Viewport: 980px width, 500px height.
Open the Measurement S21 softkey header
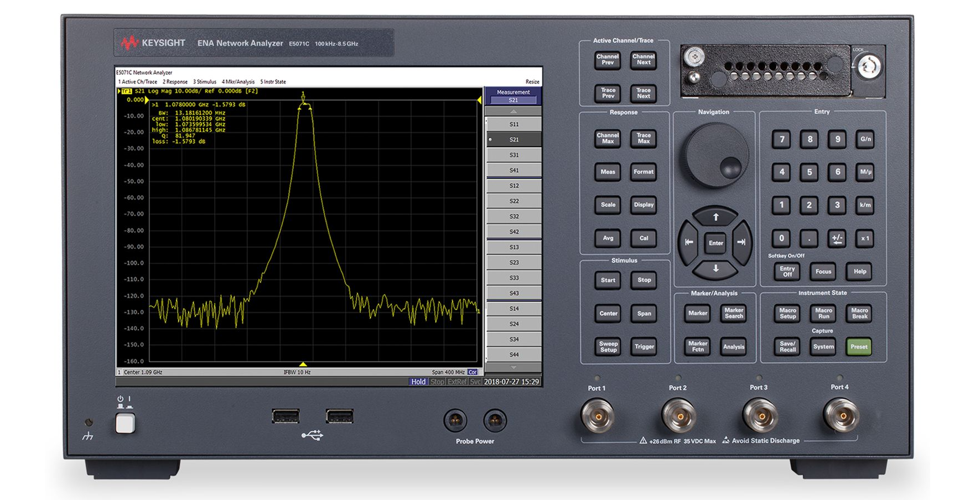pos(513,96)
